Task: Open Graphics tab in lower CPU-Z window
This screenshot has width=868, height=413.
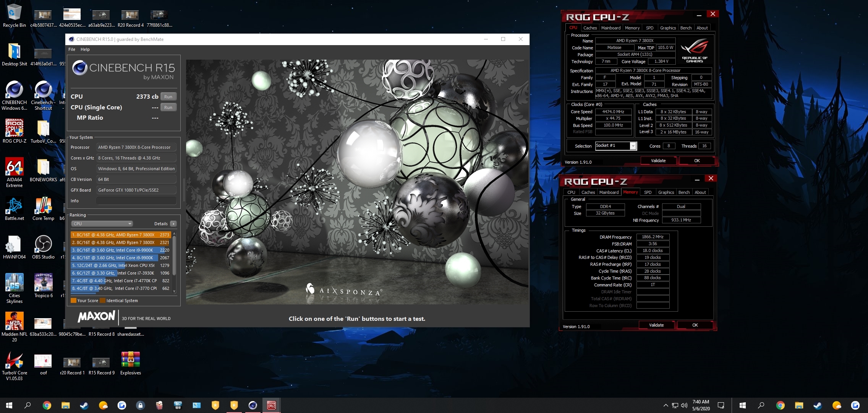Action: pyautogui.click(x=666, y=192)
